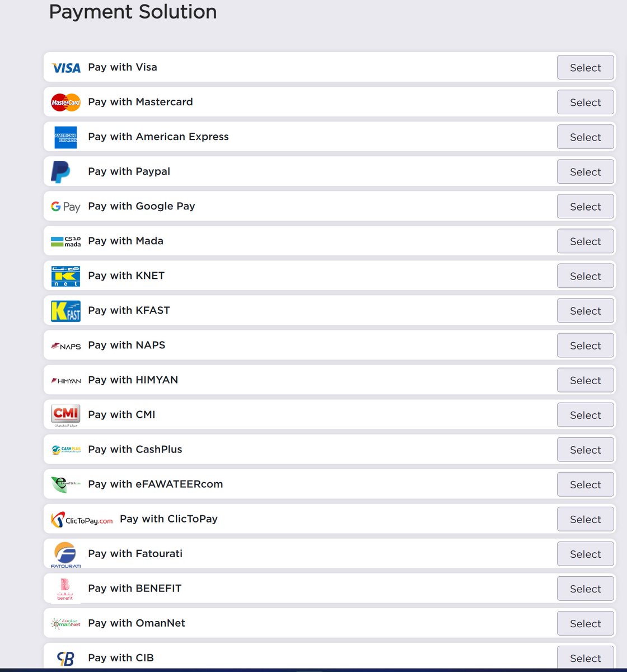627x672 pixels.
Task: Click the 'Pay with CIB' label
Action: click(121, 657)
